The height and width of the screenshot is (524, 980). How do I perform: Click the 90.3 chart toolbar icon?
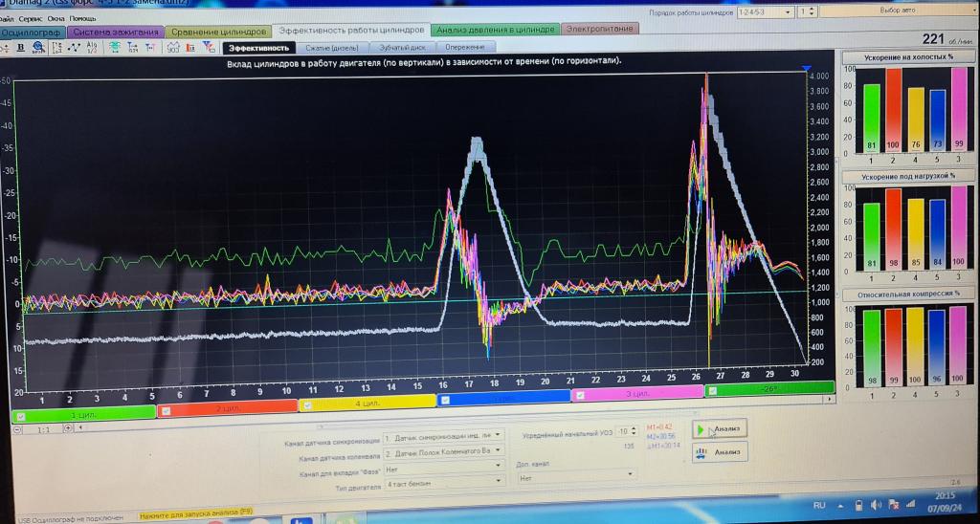(x=172, y=47)
